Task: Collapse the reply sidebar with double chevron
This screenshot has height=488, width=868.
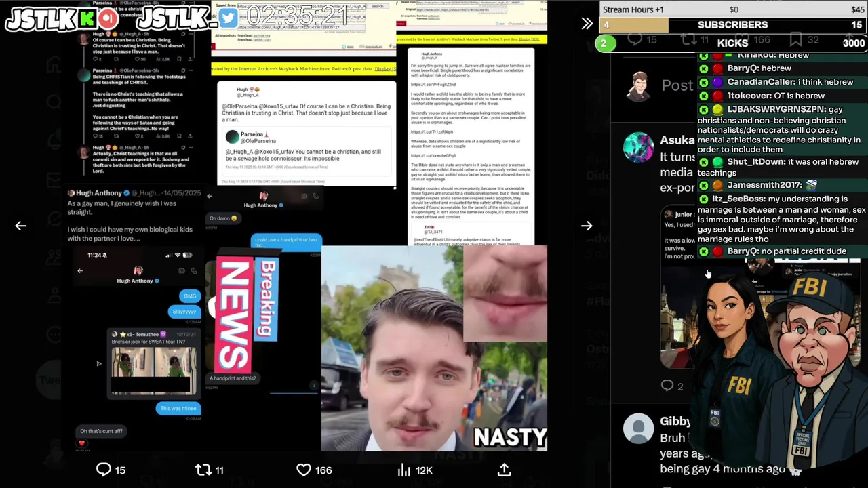Action: coord(587,24)
